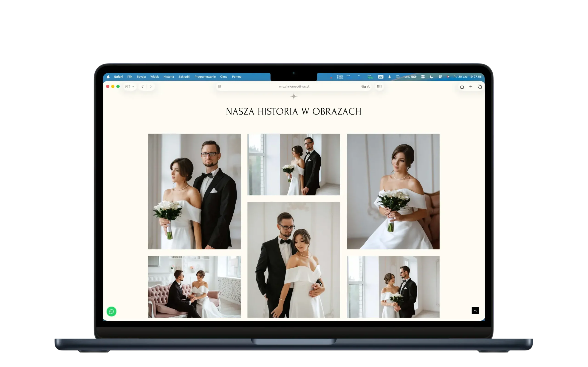Click the Share icon in Safari toolbar
The width and height of the screenshot is (588, 367).
tap(462, 87)
